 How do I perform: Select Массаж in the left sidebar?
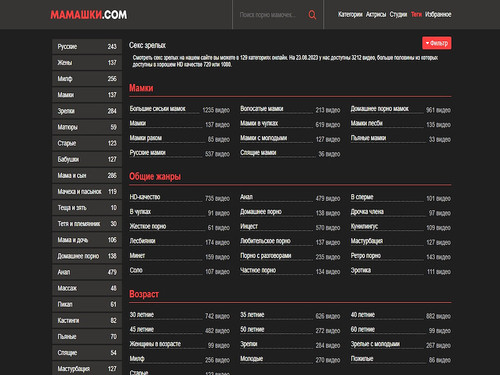pos(87,288)
